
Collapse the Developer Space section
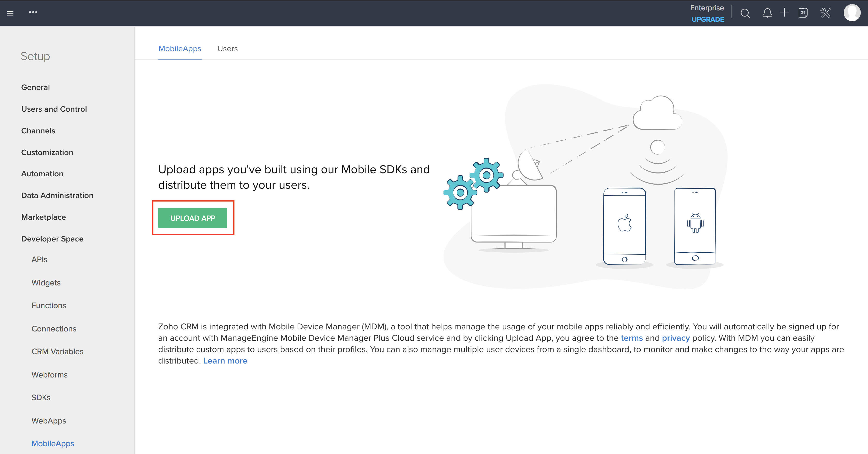coord(52,239)
